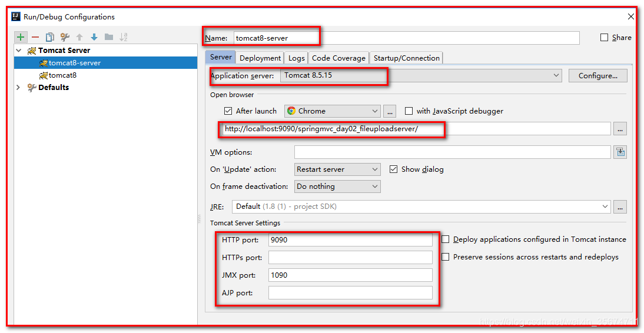Image resolution: width=644 pixels, height=333 pixels.
Task: Click the Defaults wrench icon in tree
Action: point(32,88)
